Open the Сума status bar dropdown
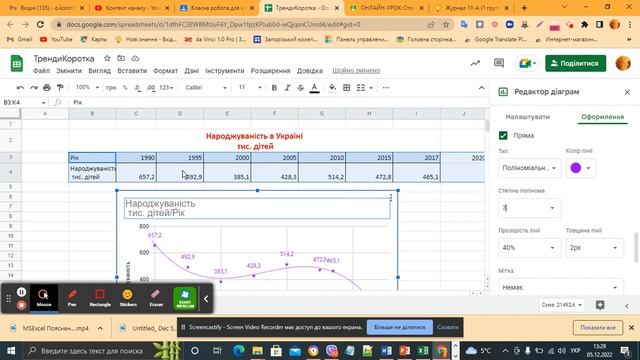This screenshot has height=360, width=640. (x=561, y=305)
